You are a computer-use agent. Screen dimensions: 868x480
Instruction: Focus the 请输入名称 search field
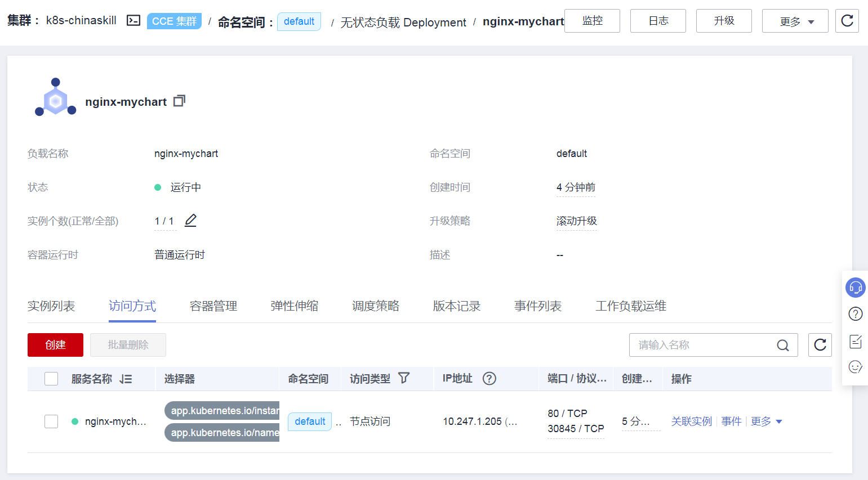pos(704,345)
